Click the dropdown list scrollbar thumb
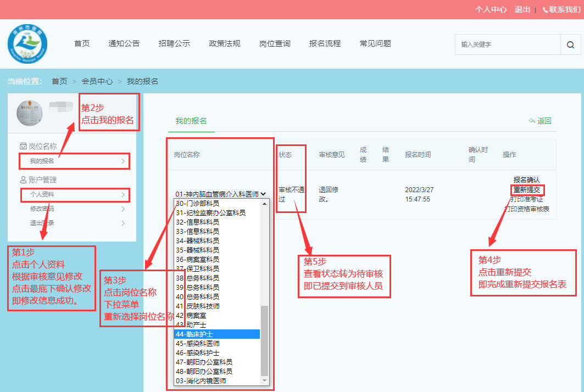This screenshot has height=392, width=584. tap(264, 340)
